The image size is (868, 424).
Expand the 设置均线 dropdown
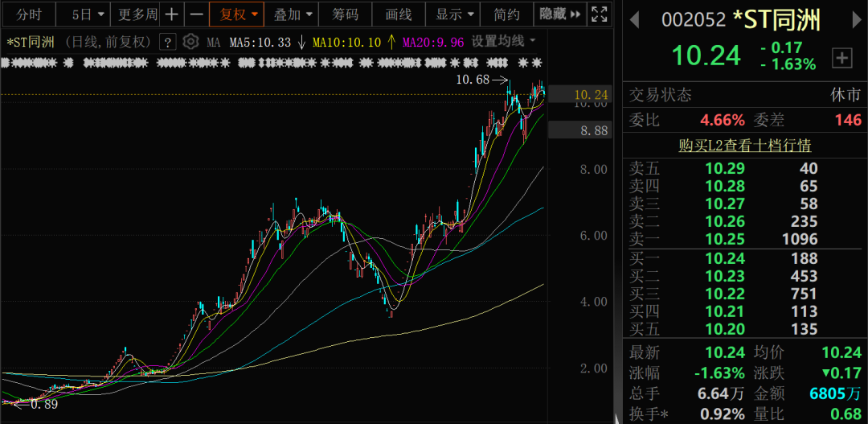click(x=503, y=42)
